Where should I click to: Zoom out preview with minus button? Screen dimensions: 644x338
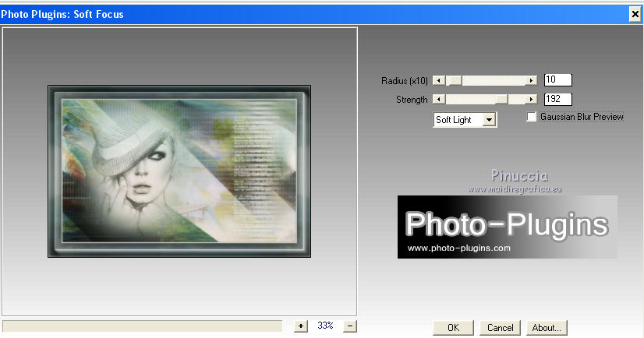[350, 326]
